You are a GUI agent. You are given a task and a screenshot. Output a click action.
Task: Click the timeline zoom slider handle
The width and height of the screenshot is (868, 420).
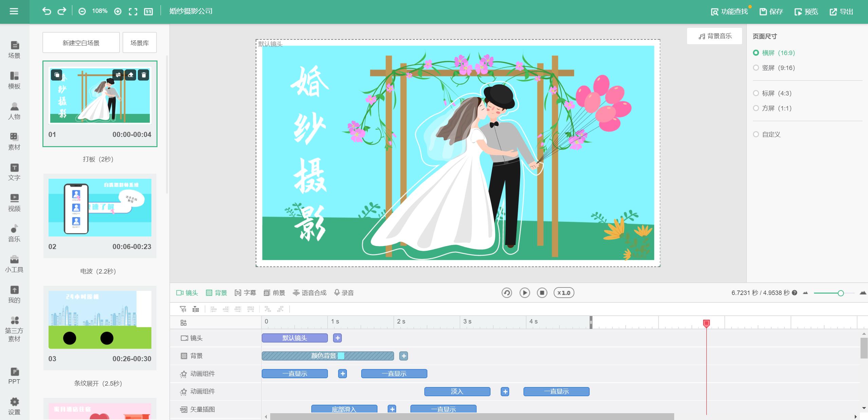coord(841,293)
